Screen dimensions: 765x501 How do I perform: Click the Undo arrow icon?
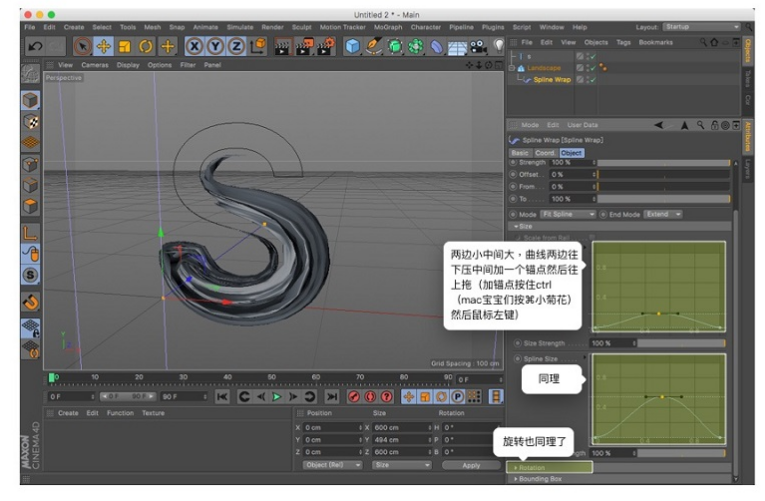click(35, 46)
